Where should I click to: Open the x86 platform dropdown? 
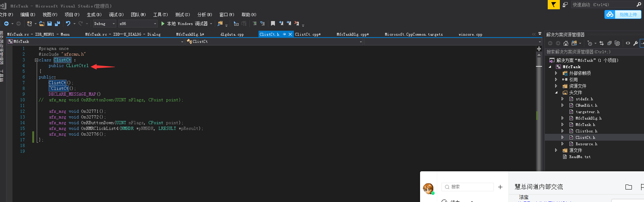click(x=138, y=24)
